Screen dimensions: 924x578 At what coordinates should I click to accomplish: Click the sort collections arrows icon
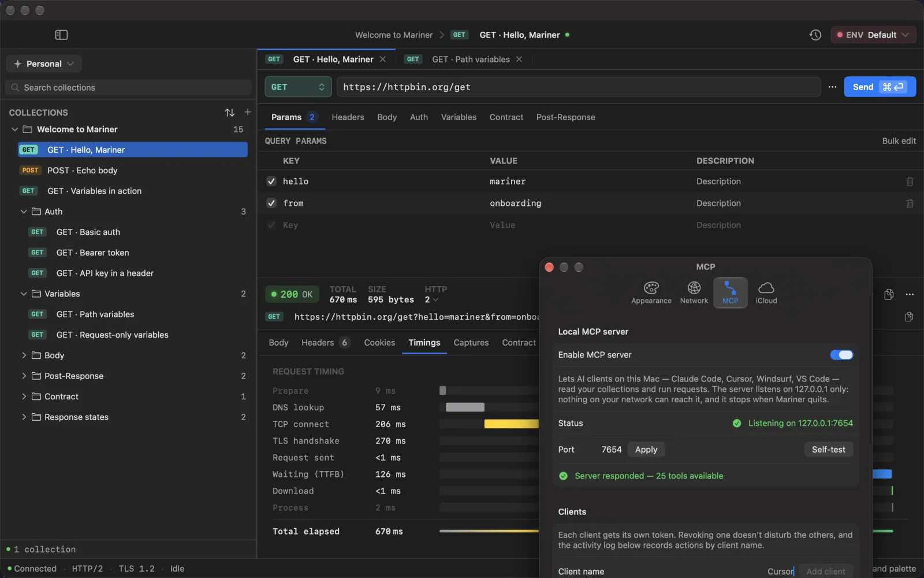click(x=229, y=112)
